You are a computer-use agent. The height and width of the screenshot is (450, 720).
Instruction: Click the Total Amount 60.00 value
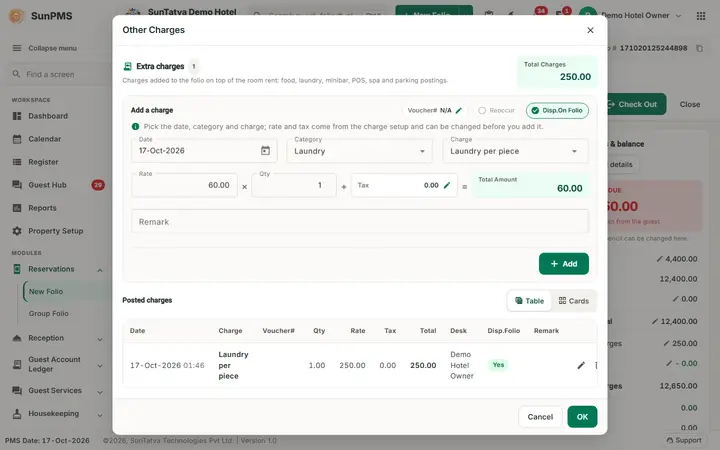[x=569, y=188]
